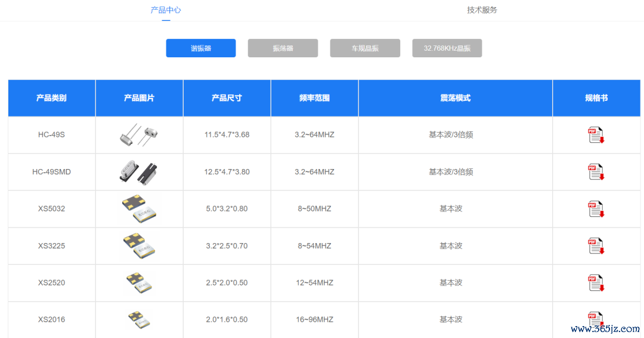
Task: Show the 车规晶振 product category
Action: (365, 48)
